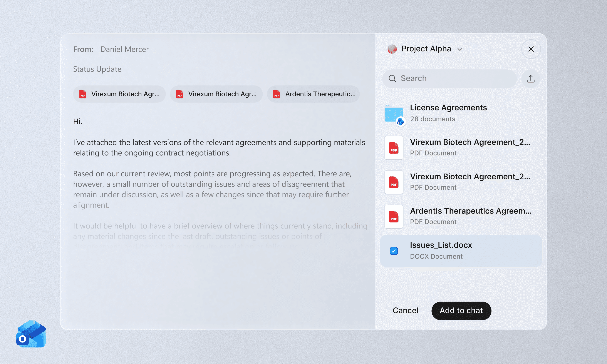This screenshot has width=607, height=364.
Task: Click the PDF icon of the Ardentis Therapeutics Agreement in the list
Action: click(394, 217)
